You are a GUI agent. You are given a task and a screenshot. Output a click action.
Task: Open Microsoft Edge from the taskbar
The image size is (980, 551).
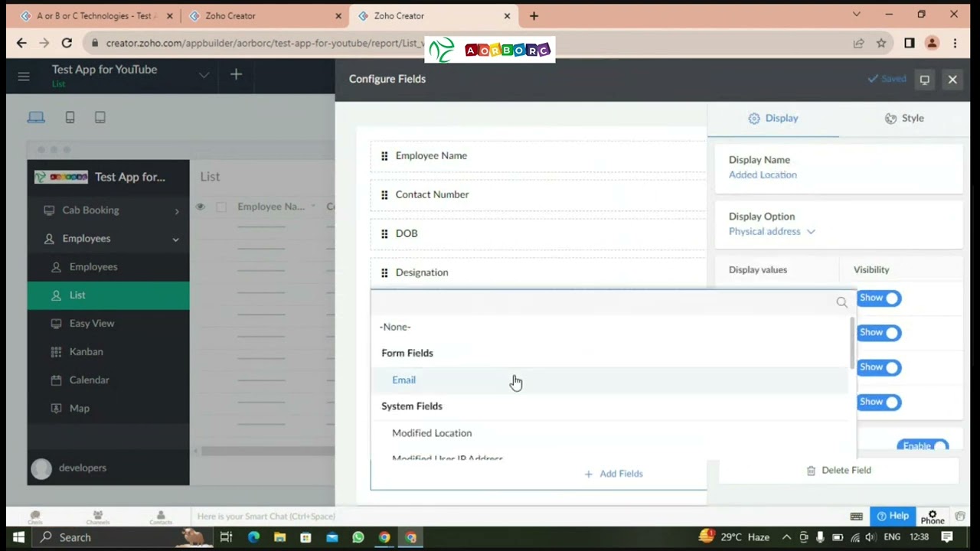tap(253, 537)
